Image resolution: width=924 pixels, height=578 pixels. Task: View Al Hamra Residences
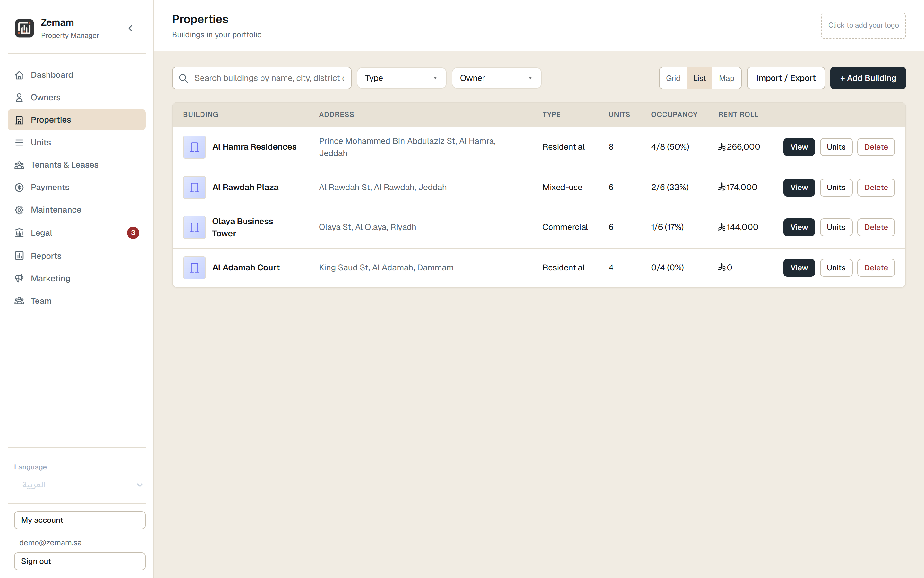tap(799, 147)
